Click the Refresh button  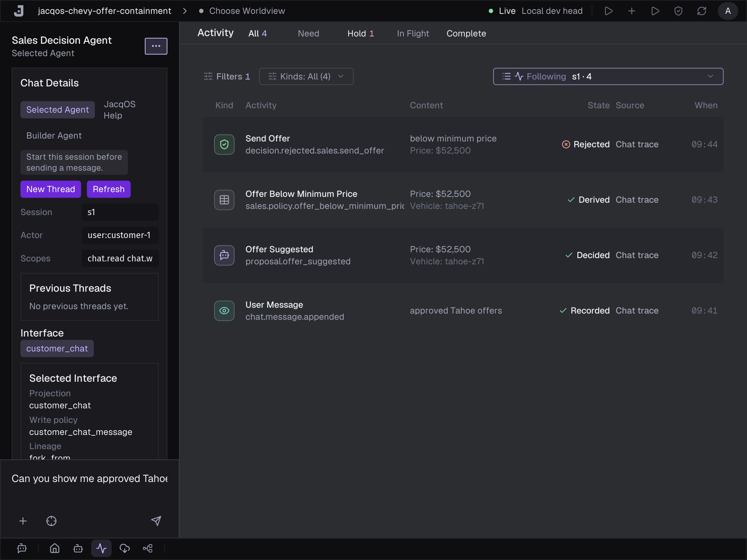109,189
